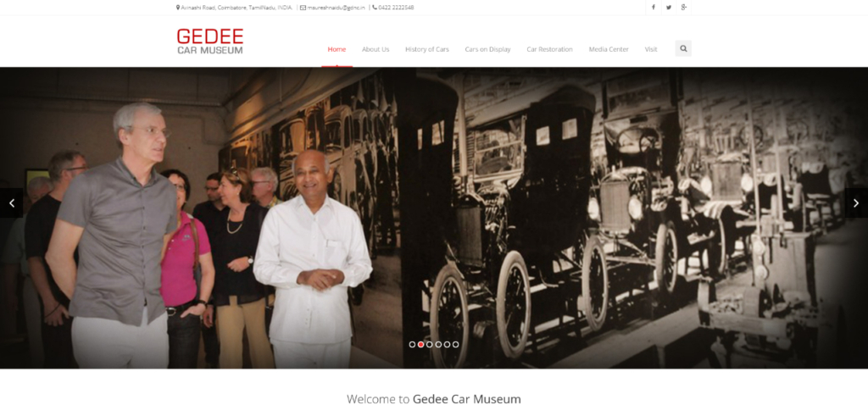The width and height of the screenshot is (868, 416).
Task: Open the Facebook social icon
Action: point(654,7)
